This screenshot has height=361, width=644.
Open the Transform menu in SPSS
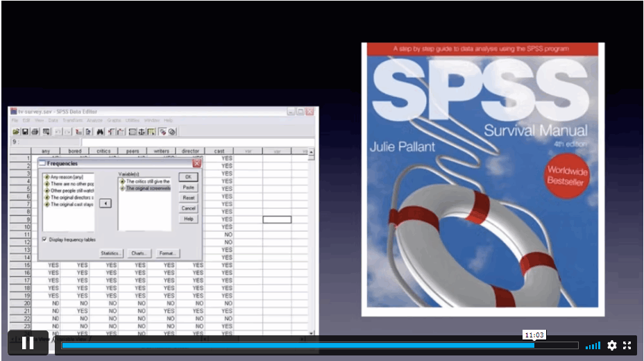point(73,120)
